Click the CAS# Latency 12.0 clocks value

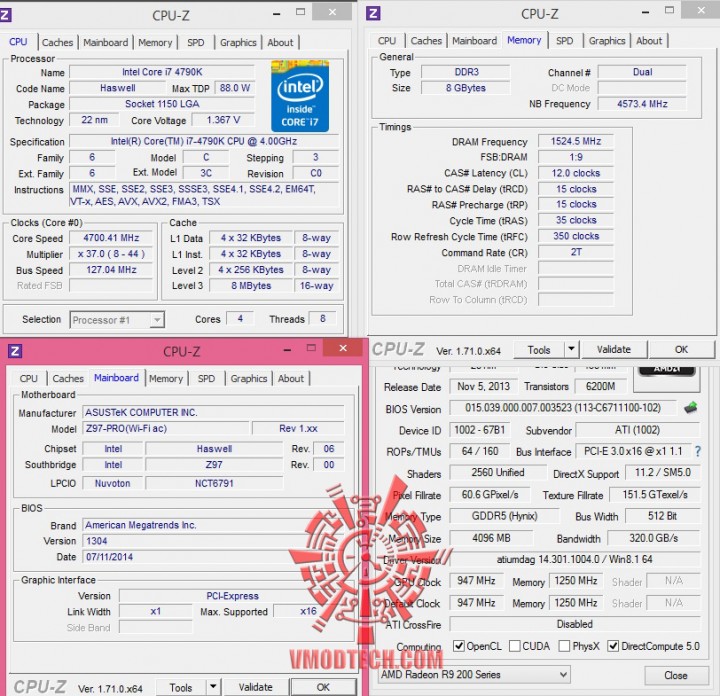coord(576,173)
